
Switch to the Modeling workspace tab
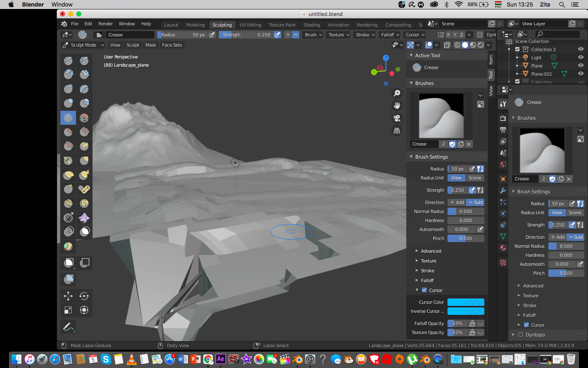pos(195,25)
